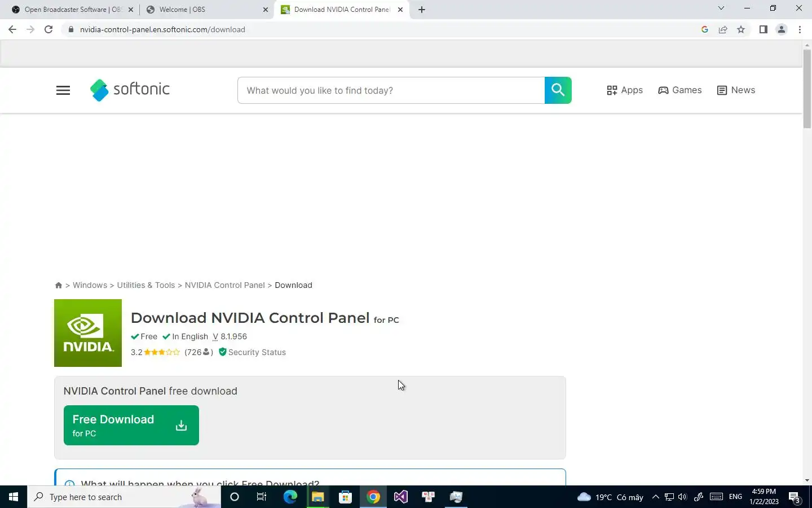The width and height of the screenshot is (812, 508).
Task: Open the tab search dropdown
Action: tap(721, 8)
